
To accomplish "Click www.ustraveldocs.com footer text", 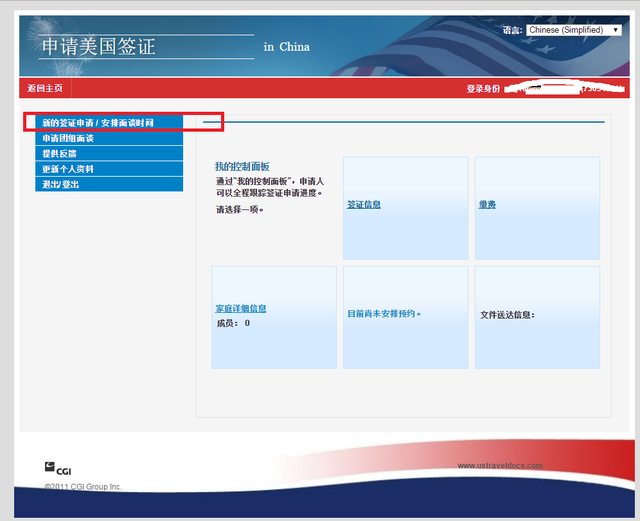I will pos(500,465).
